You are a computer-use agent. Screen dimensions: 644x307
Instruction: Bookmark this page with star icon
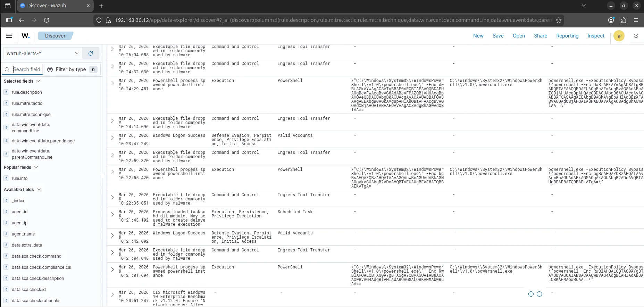[x=558, y=20]
